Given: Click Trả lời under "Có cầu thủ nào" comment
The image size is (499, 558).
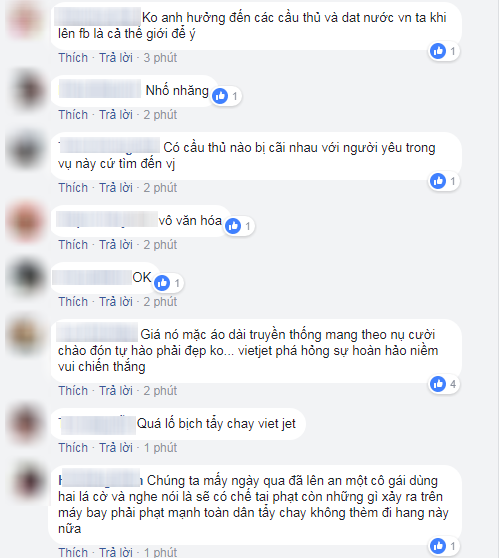Looking at the screenshot, I should 116,188.
